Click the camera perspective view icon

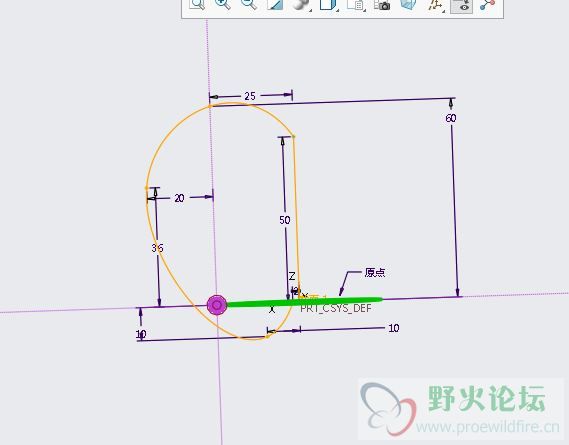(x=382, y=4)
